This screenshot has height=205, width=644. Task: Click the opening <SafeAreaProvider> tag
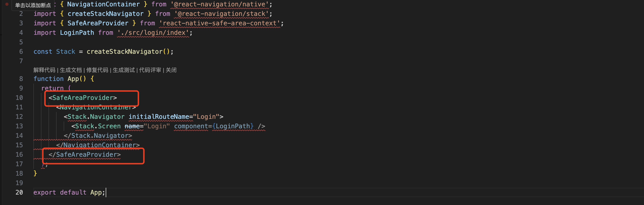(83, 98)
